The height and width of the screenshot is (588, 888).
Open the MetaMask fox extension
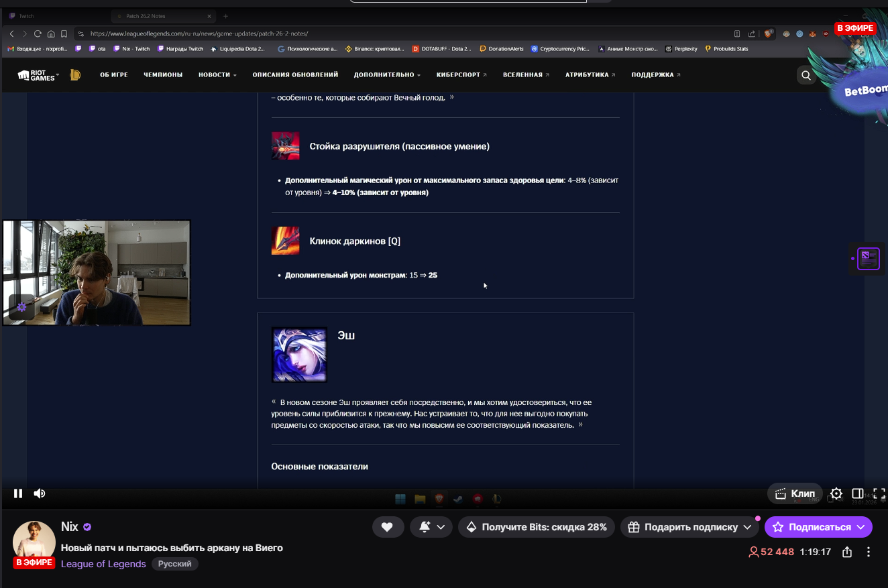(x=813, y=34)
